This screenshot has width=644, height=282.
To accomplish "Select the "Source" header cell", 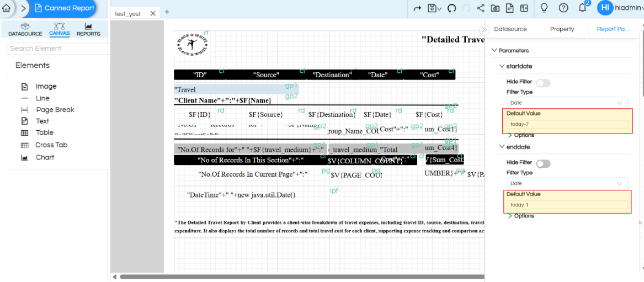I will 266,75.
